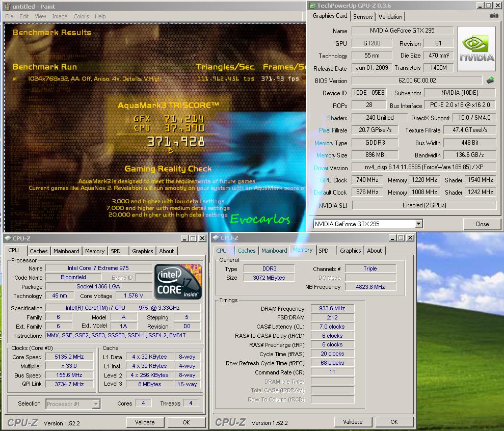Image resolution: width=504 pixels, height=431 pixels.
Task: Click OK in the left CPU-Z window
Action: click(x=186, y=422)
